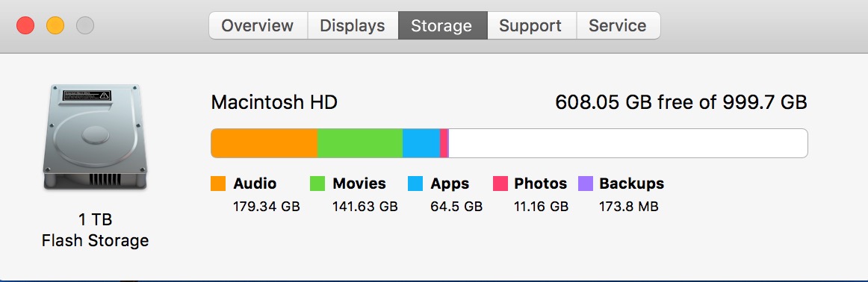Open the Service tab
The height and width of the screenshot is (282, 868).
619,25
